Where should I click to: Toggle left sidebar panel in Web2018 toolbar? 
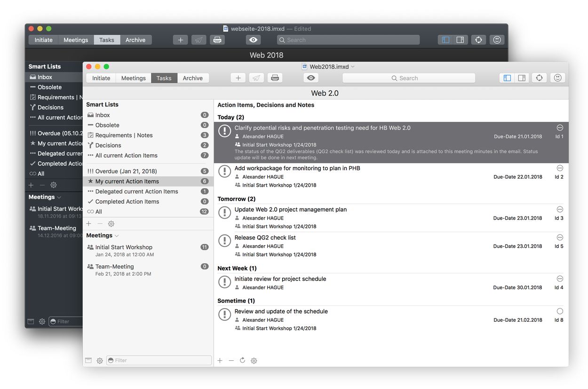[x=507, y=78]
